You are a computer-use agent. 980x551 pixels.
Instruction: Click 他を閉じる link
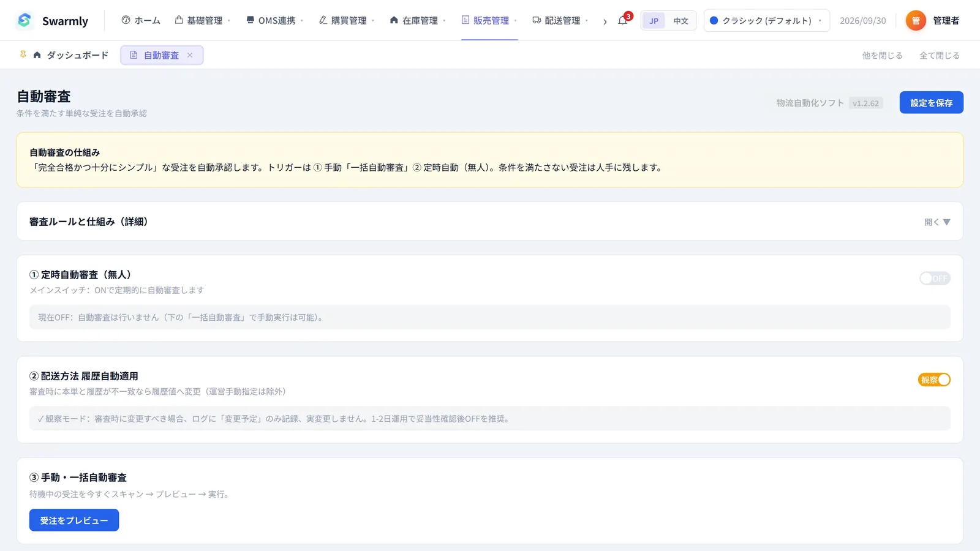(x=882, y=55)
